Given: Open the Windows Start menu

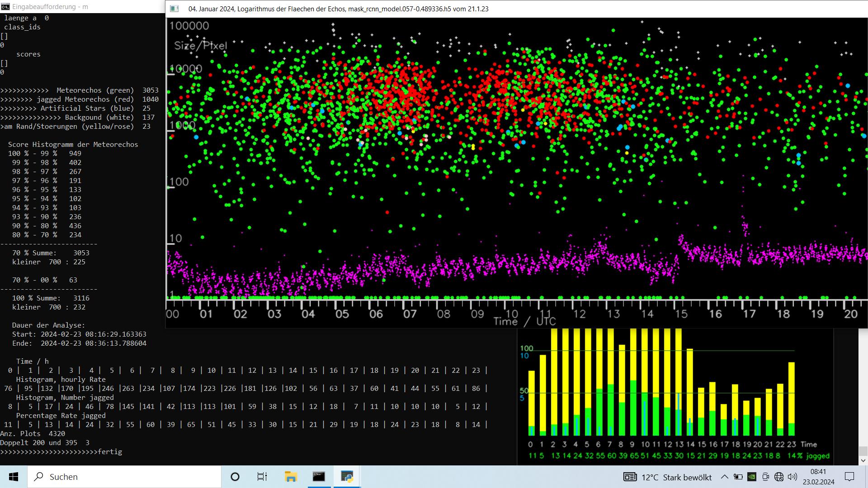Looking at the screenshot, I should (14, 477).
